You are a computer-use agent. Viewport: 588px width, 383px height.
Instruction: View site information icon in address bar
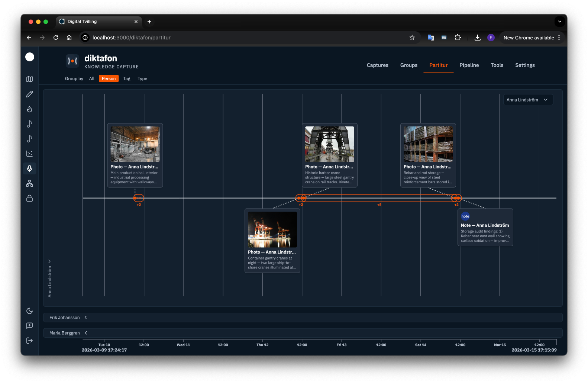[85, 38]
